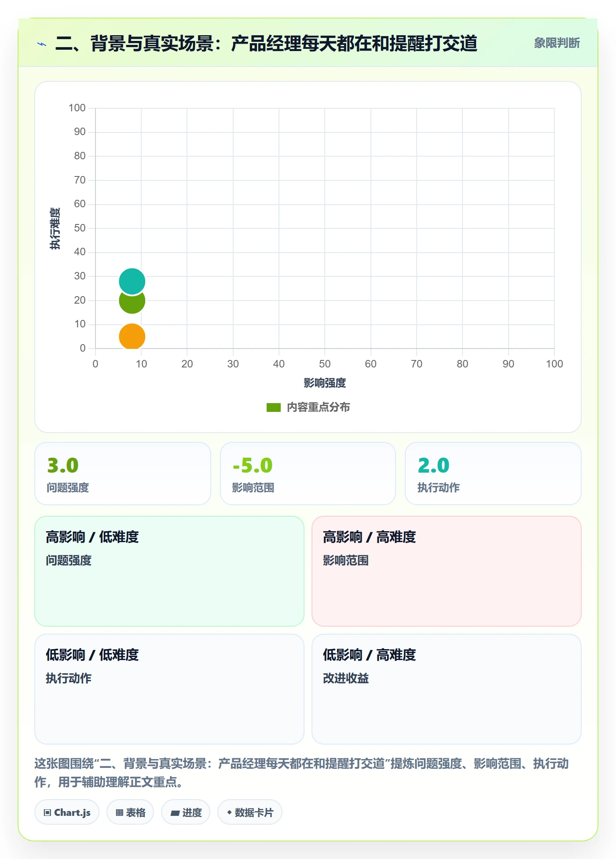
Task: Click the grid icon in 表格 chip
Action: click(120, 813)
